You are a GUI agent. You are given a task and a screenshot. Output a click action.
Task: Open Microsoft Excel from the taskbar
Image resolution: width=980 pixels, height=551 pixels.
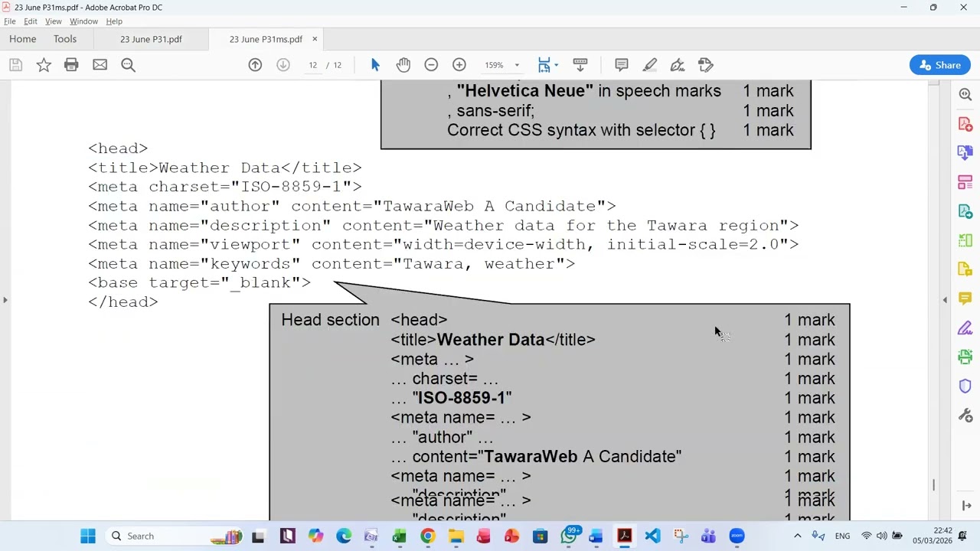pyautogui.click(x=399, y=536)
